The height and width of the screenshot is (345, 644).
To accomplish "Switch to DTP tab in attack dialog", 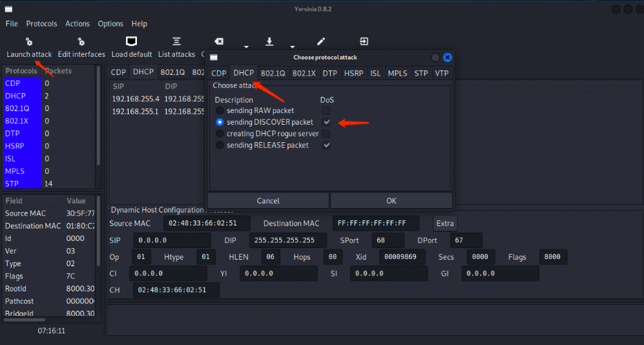I will pyautogui.click(x=330, y=73).
